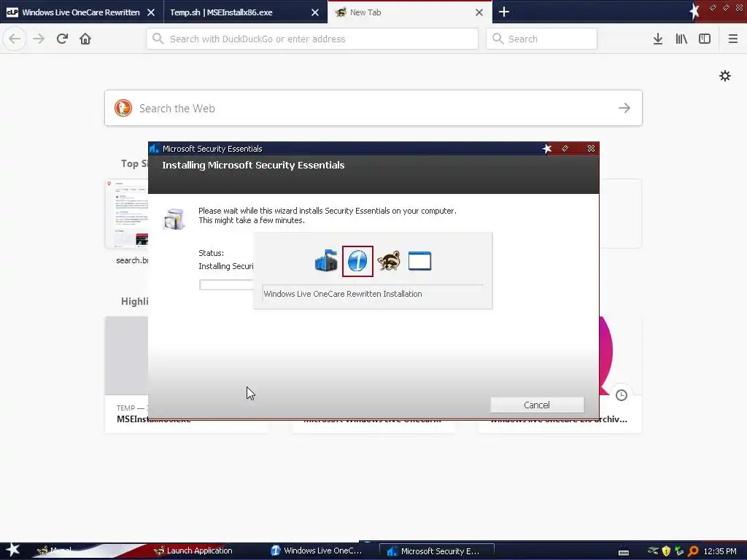Switch to Microsoft Security Essentials taskbar item
747x560 pixels.
coord(436,551)
